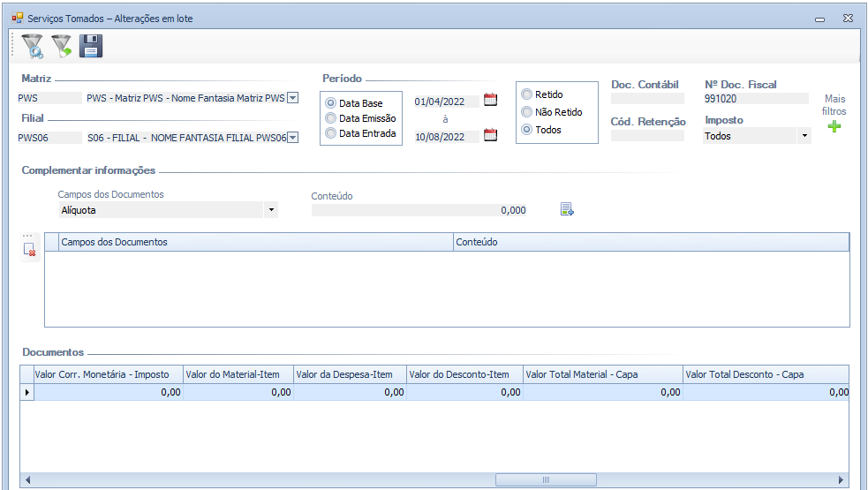Open the Imposto dropdown
The image size is (868, 490).
click(804, 136)
